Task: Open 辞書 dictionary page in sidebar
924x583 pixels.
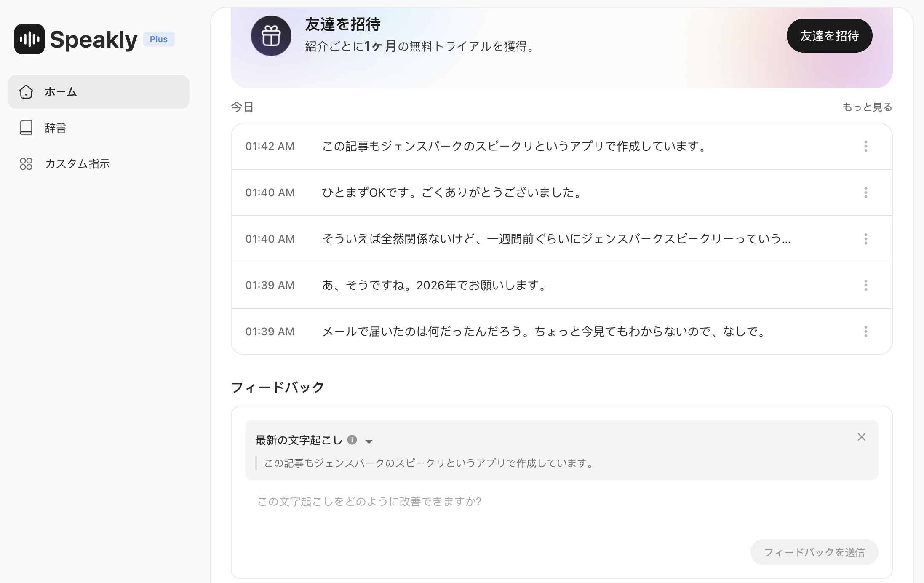Action: point(56,128)
